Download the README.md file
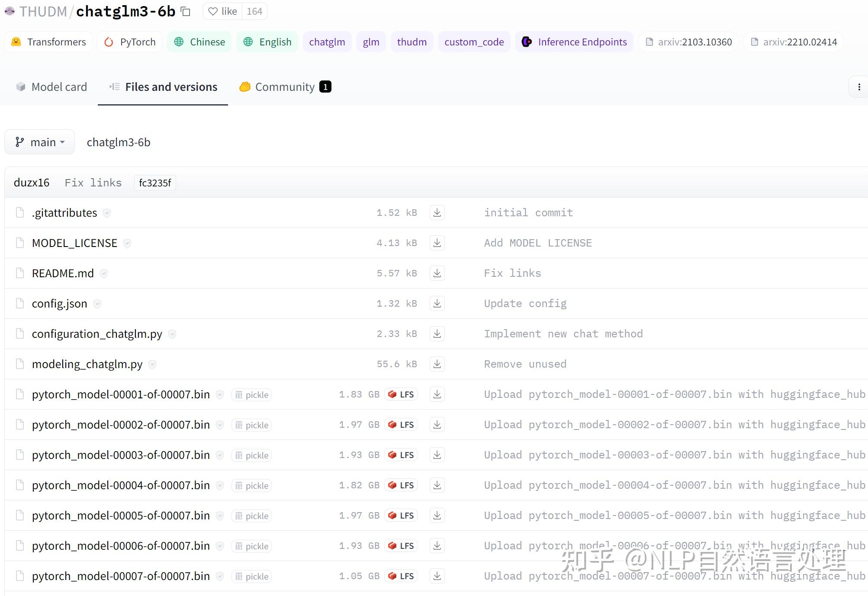 pyautogui.click(x=437, y=273)
